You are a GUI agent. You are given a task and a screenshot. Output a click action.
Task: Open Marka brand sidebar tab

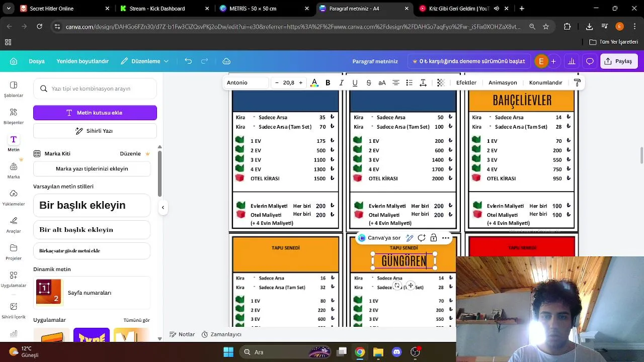point(14,170)
